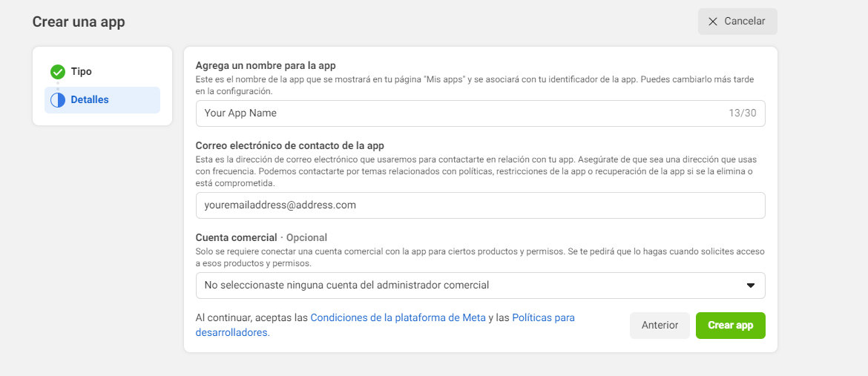Click the green checkmark icon beside Tipo
868x376 pixels.
pyautogui.click(x=58, y=72)
